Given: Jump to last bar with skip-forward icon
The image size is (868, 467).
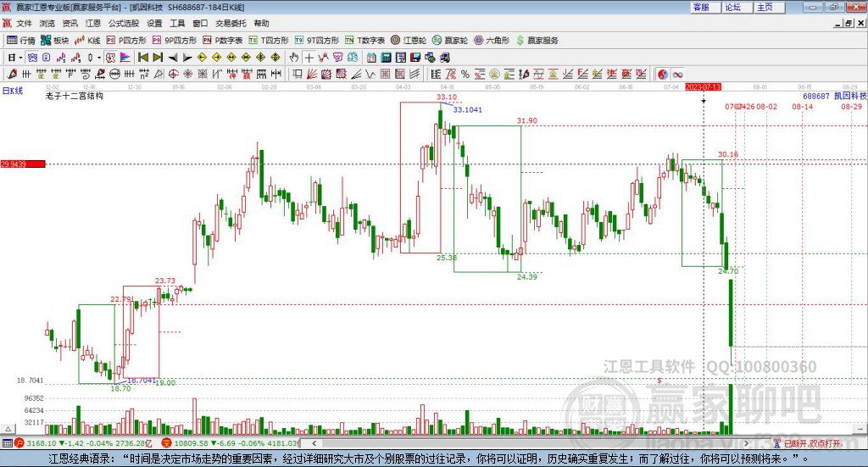Looking at the screenshot, I should 158,58.
